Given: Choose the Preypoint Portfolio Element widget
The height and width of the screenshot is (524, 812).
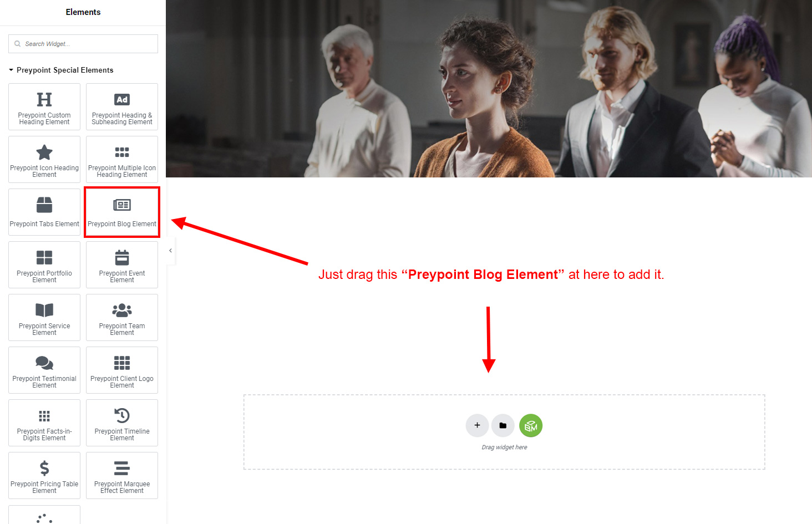Looking at the screenshot, I should point(44,264).
